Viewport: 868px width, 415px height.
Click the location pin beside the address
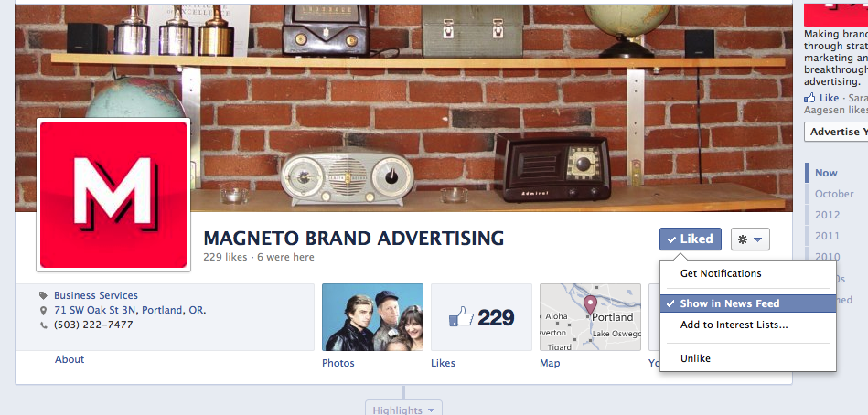(43, 311)
